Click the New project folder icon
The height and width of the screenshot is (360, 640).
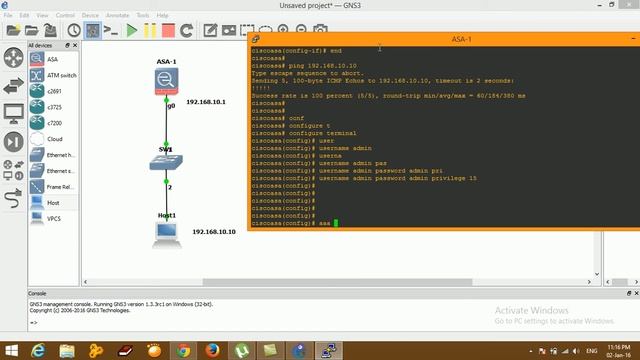click(13, 30)
